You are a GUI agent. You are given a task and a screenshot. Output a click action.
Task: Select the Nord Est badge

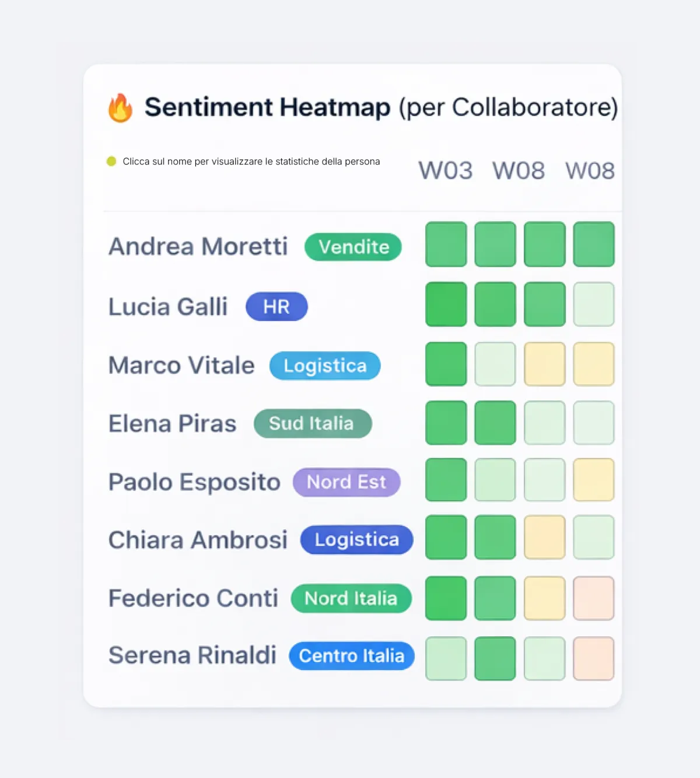[346, 482]
